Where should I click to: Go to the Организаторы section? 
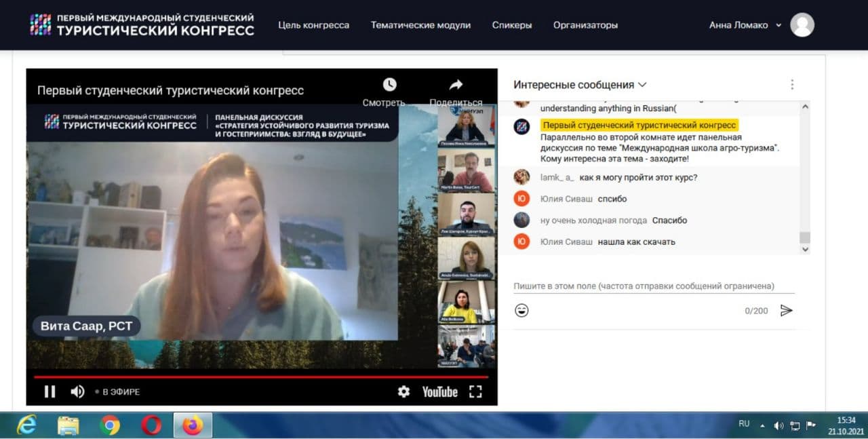pyautogui.click(x=586, y=25)
